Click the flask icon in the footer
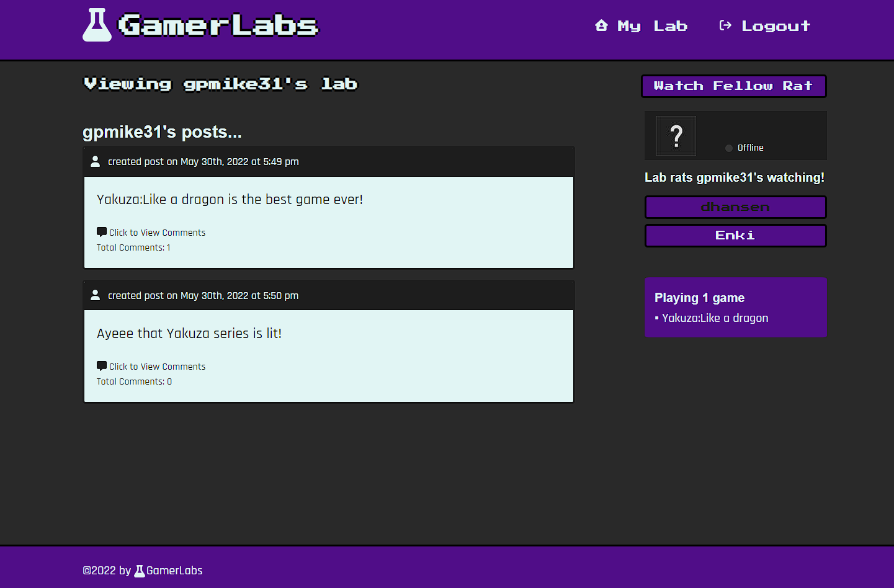The image size is (894, 588). [x=139, y=570]
